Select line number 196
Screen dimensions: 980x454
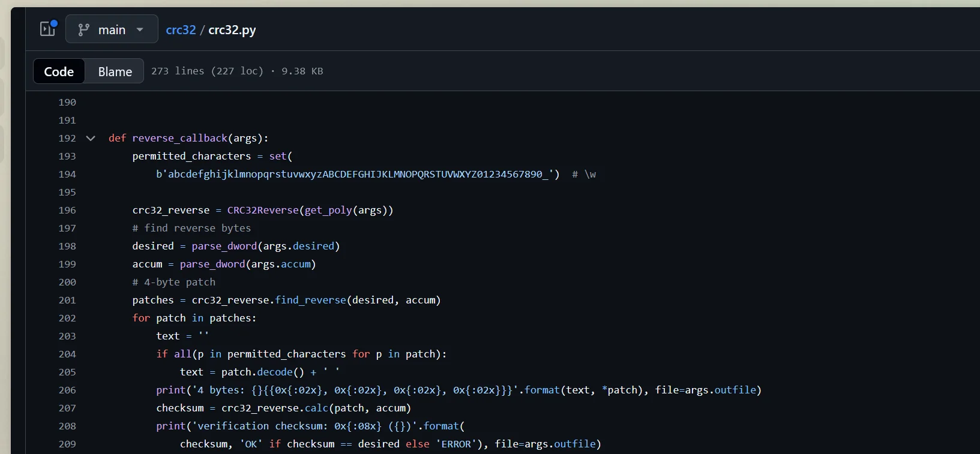[67, 211]
